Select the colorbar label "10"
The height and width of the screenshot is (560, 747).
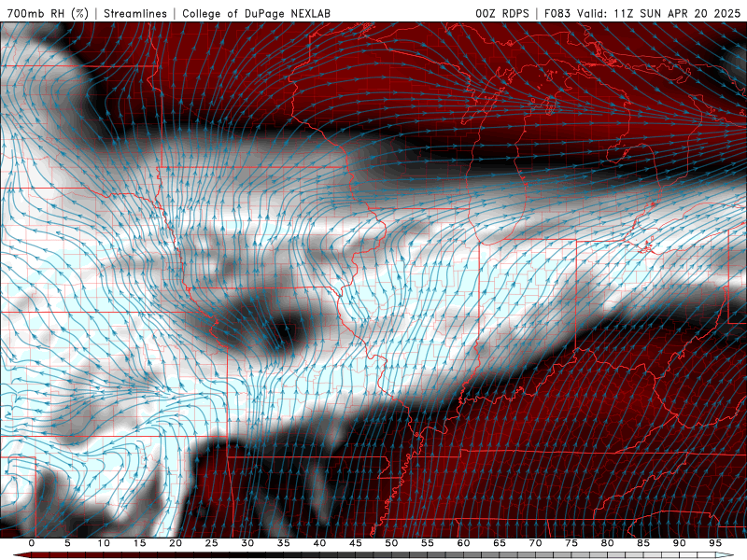[104, 543]
